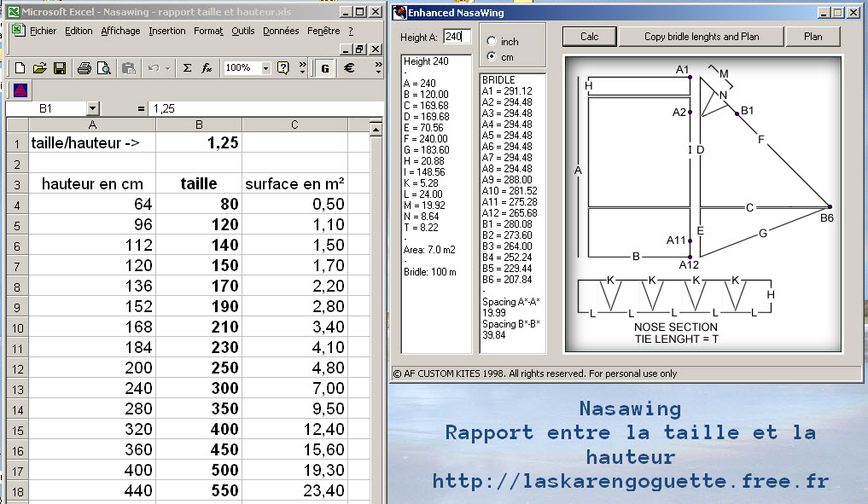Click the equals sign Edit Formula button
Image resolution: width=868 pixels, height=504 pixels.
point(141,109)
